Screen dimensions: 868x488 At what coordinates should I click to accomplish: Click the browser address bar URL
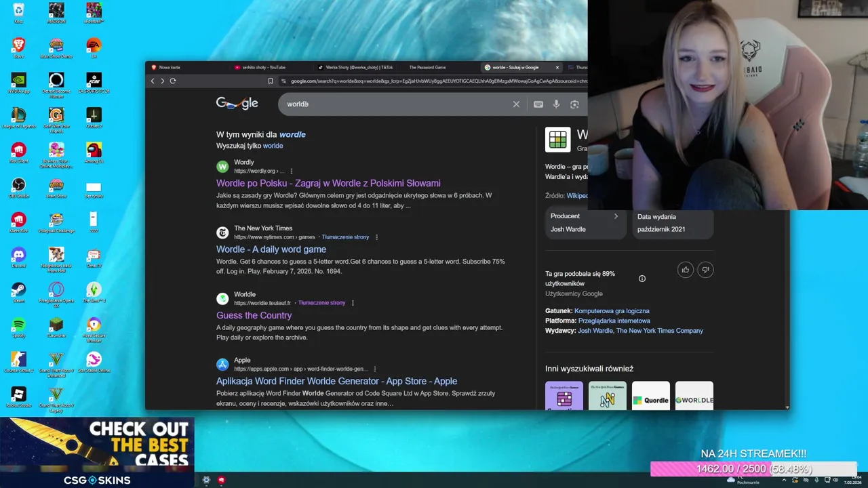point(437,81)
